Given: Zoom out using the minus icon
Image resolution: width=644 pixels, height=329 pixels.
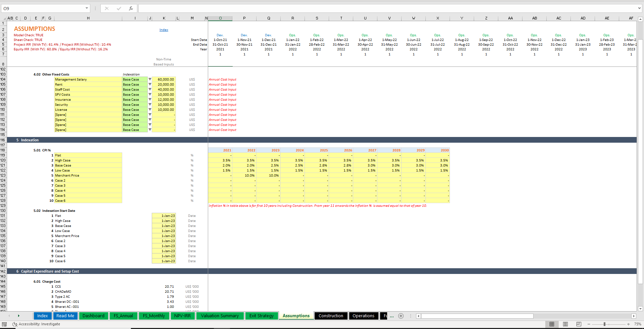Looking at the screenshot, I should click(589, 324).
